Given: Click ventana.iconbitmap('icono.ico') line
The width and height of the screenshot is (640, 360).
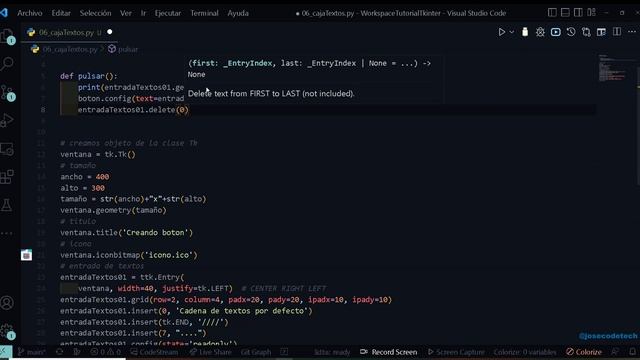Looking at the screenshot, I should point(129,255).
